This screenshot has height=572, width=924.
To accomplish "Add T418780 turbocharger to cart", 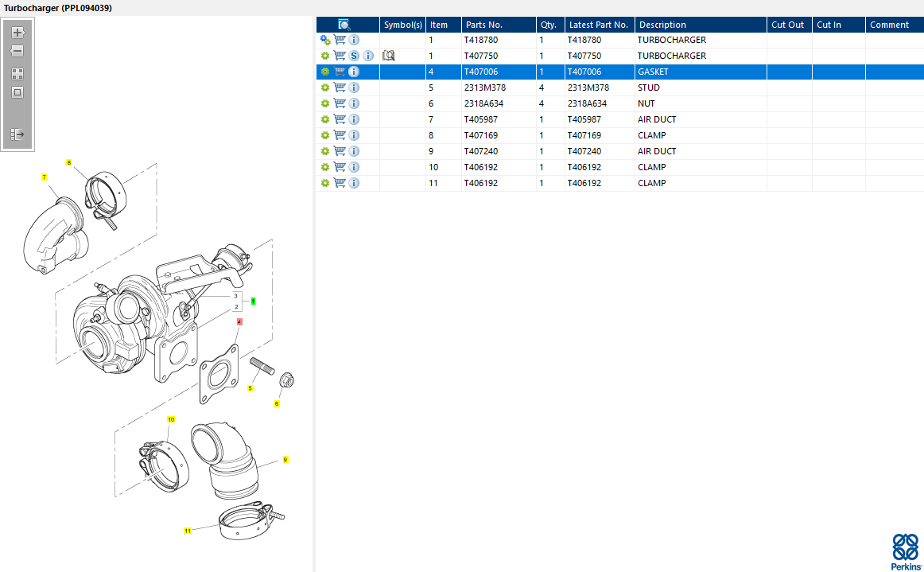I will coord(340,40).
